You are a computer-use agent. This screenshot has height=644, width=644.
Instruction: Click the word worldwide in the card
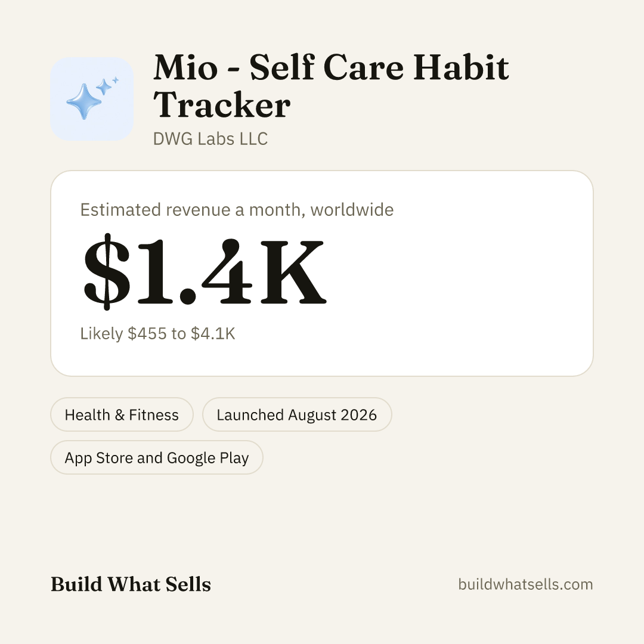click(x=352, y=209)
